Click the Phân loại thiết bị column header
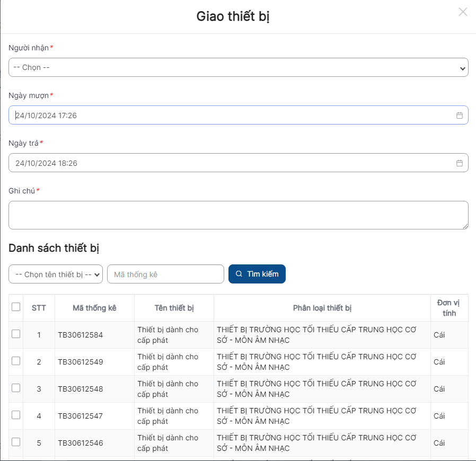Image resolution: width=476 pixels, height=461 pixels. click(322, 308)
